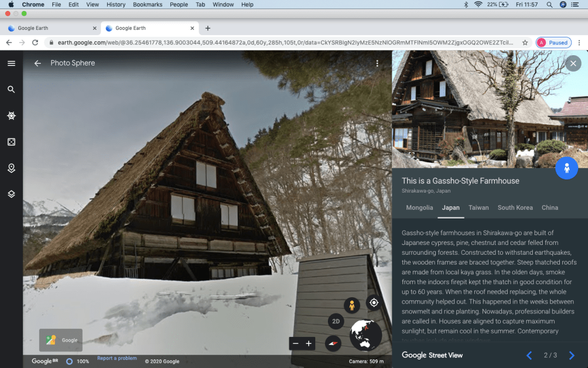This screenshot has width=588, height=368.
Task: Click the zoom in plus button
Action: pyautogui.click(x=309, y=343)
